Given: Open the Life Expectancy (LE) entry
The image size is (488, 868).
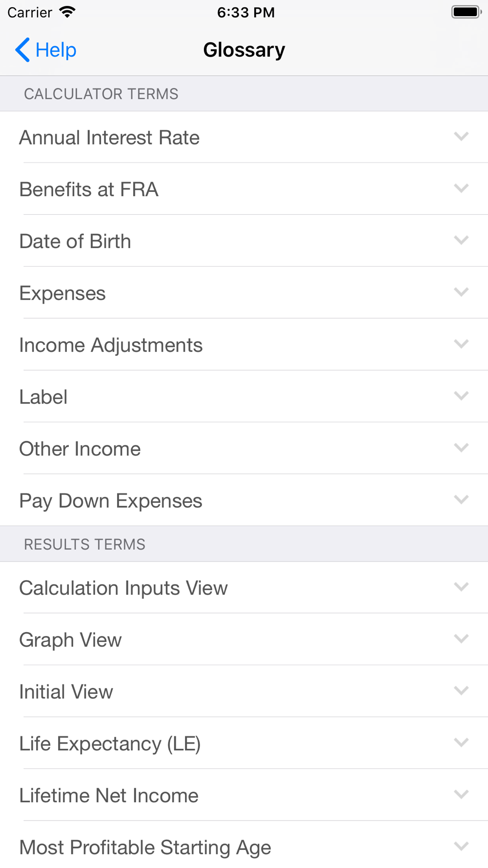Looking at the screenshot, I should pos(110,744).
